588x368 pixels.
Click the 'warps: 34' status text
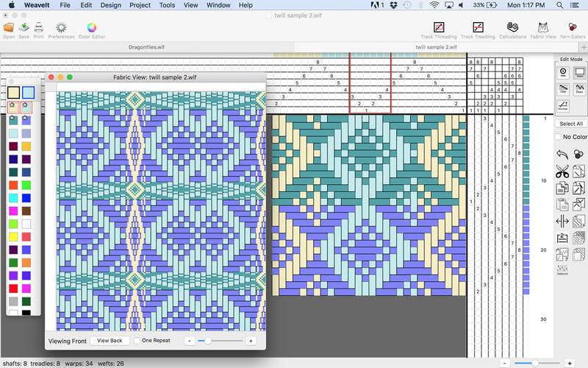pyautogui.click(x=79, y=363)
